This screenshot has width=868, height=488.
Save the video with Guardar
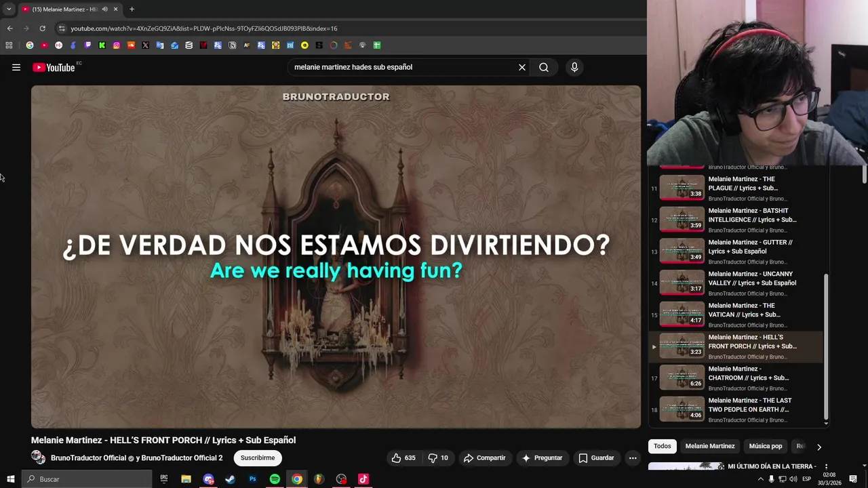pyautogui.click(x=596, y=458)
